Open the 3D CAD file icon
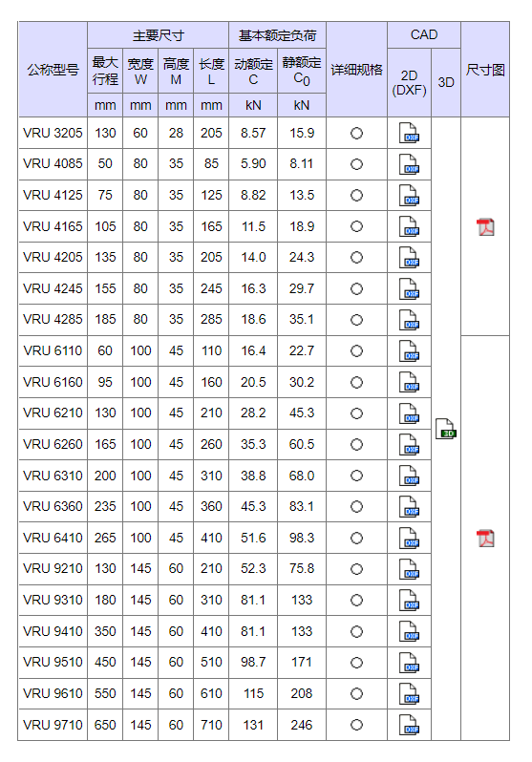This screenshot has height=762, width=532. [446, 429]
